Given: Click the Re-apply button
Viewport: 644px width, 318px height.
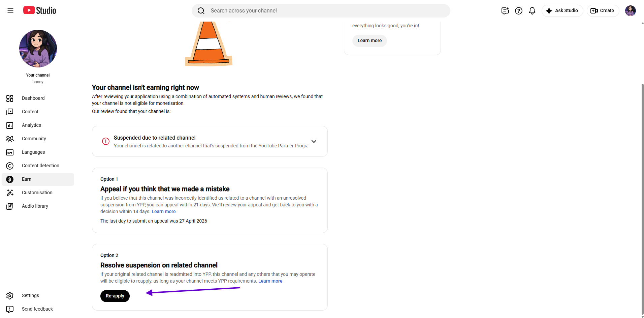Looking at the screenshot, I should click(x=115, y=296).
